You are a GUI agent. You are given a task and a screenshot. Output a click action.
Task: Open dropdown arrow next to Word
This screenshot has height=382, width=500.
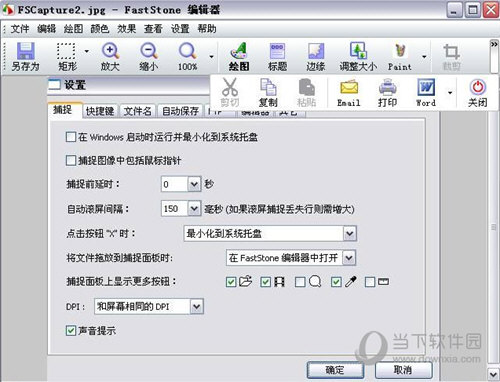(450, 92)
